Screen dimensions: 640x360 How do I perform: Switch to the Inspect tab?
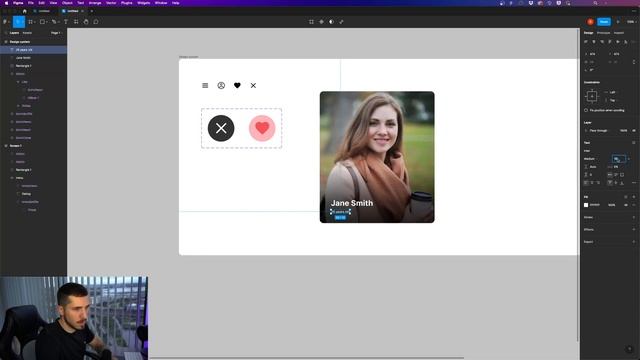pos(619,33)
